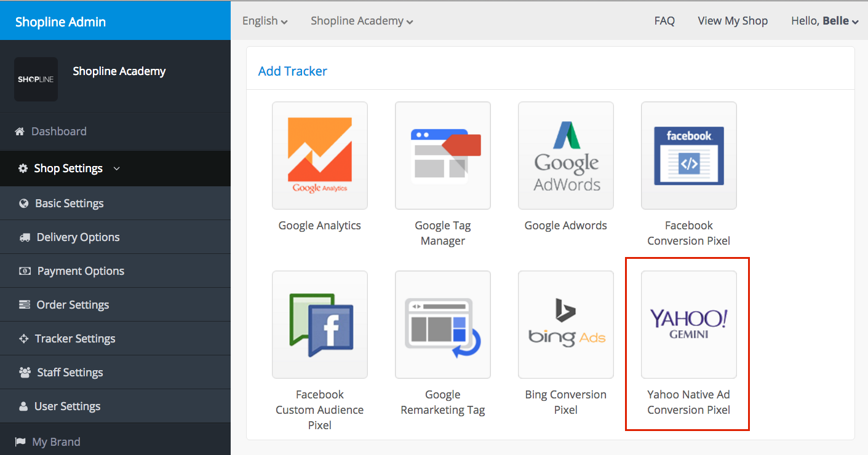Click the Order Settings list icon

click(25, 305)
